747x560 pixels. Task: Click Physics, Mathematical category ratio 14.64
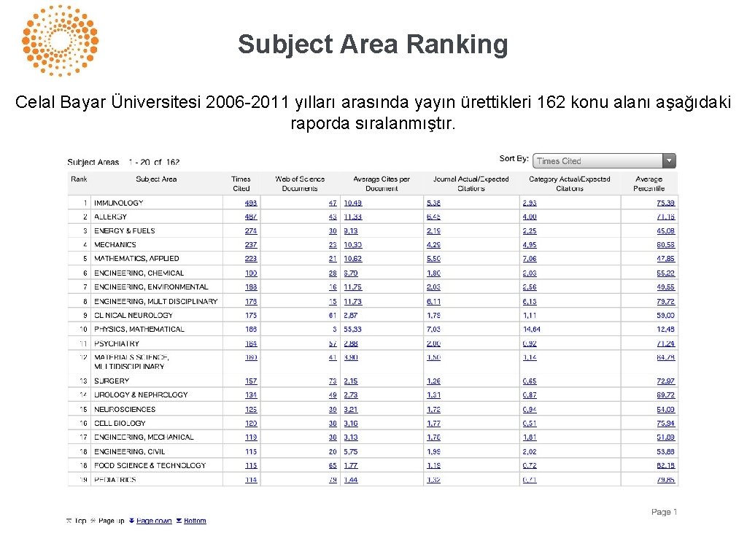(x=532, y=329)
